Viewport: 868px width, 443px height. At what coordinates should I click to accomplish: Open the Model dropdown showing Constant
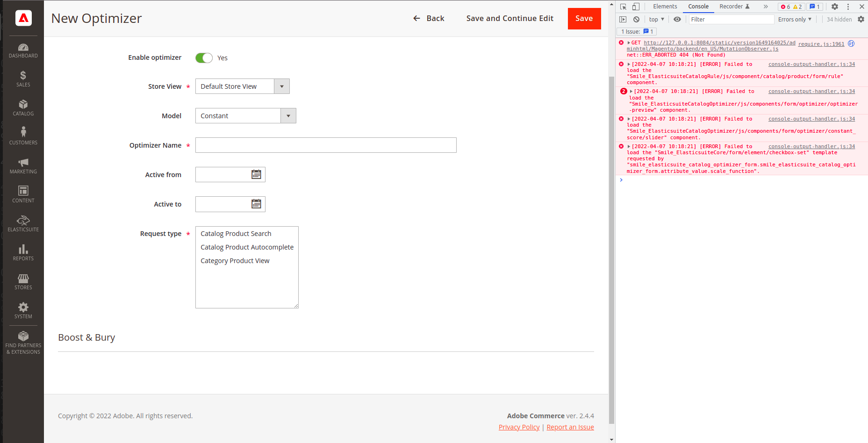point(288,115)
